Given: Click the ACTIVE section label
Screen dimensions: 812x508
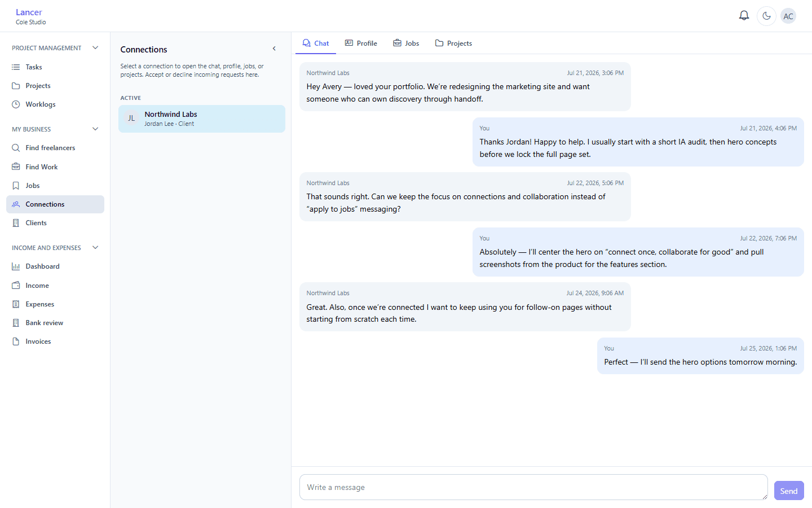Looking at the screenshot, I should pos(131,98).
